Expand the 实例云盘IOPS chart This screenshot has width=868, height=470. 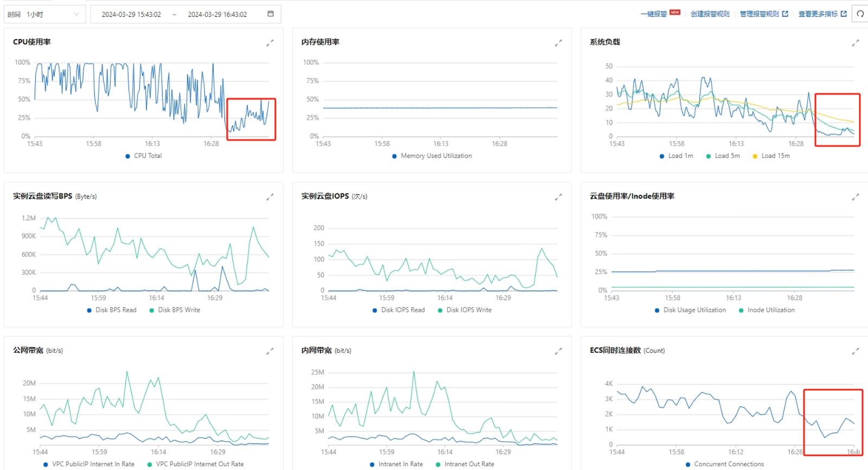(x=558, y=197)
